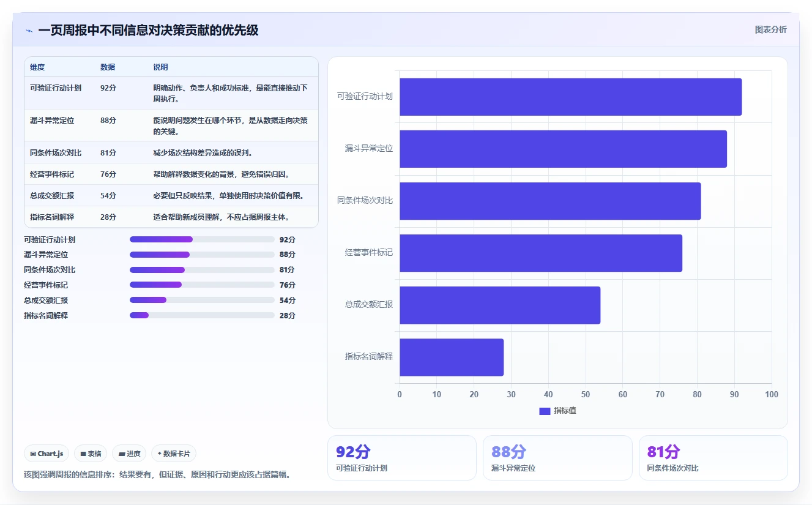This screenshot has width=812, height=505.
Task: Click the 28分 value in the table
Action: pos(108,217)
